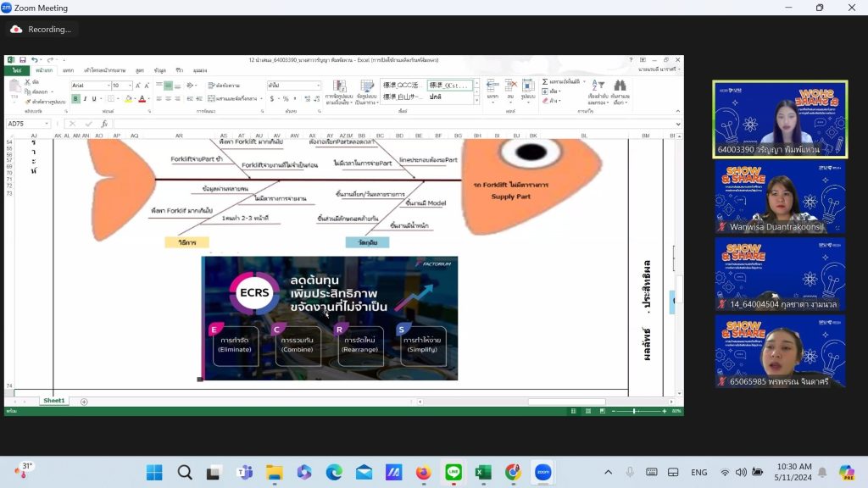Click the Recording indicator in Zoom
This screenshot has height=488, width=868.
click(42, 30)
